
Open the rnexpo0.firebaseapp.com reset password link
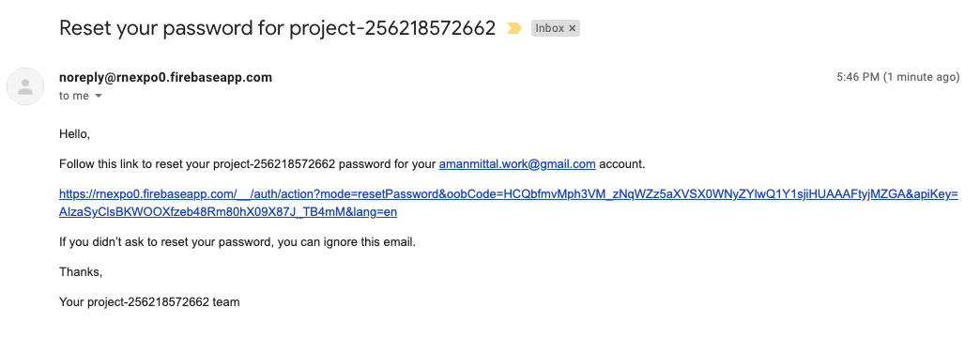coord(508,203)
